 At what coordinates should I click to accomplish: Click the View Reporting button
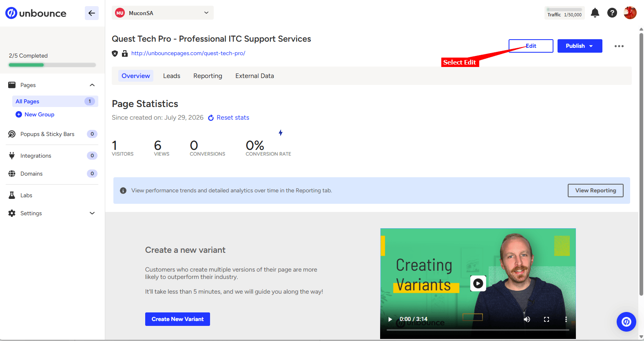pos(595,191)
